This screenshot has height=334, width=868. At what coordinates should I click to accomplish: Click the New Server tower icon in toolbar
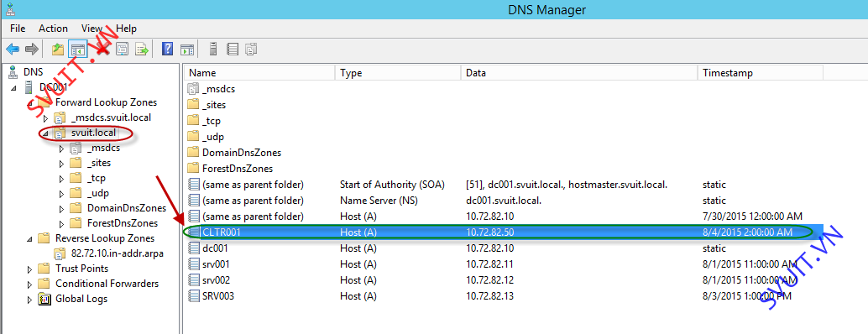tap(213, 50)
